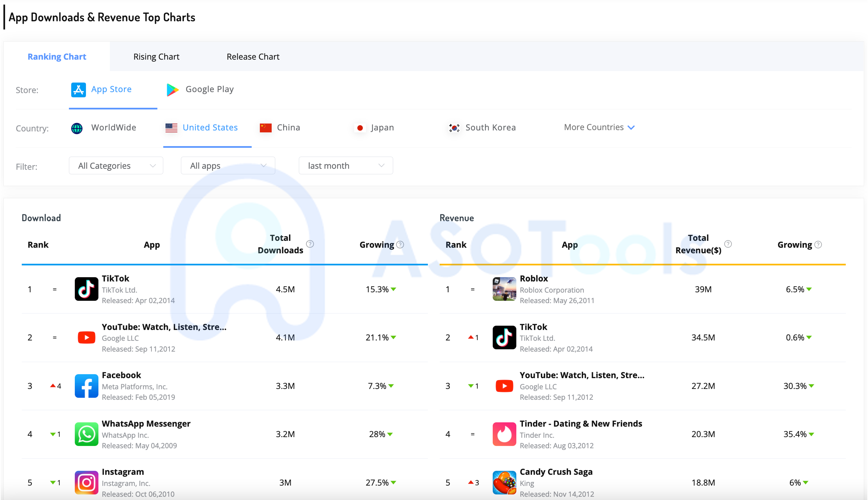Click the Instagram app icon

86,482
